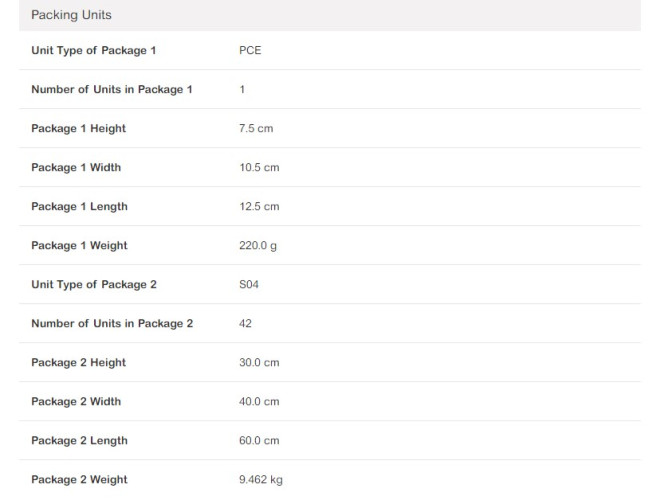Click the Packing Units section header
The height and width of the screenshot is (500, 672).
pos(71,16)
